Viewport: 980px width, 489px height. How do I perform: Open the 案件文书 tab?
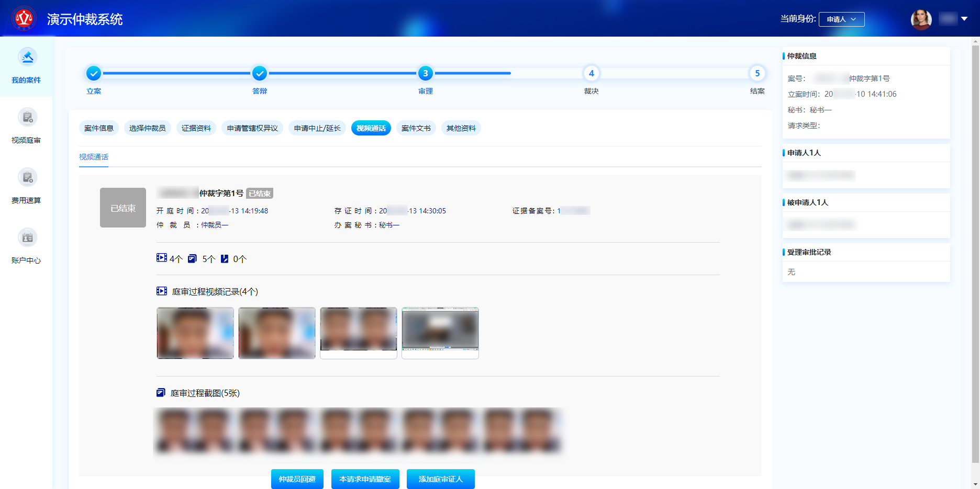[x=416, y=128]
